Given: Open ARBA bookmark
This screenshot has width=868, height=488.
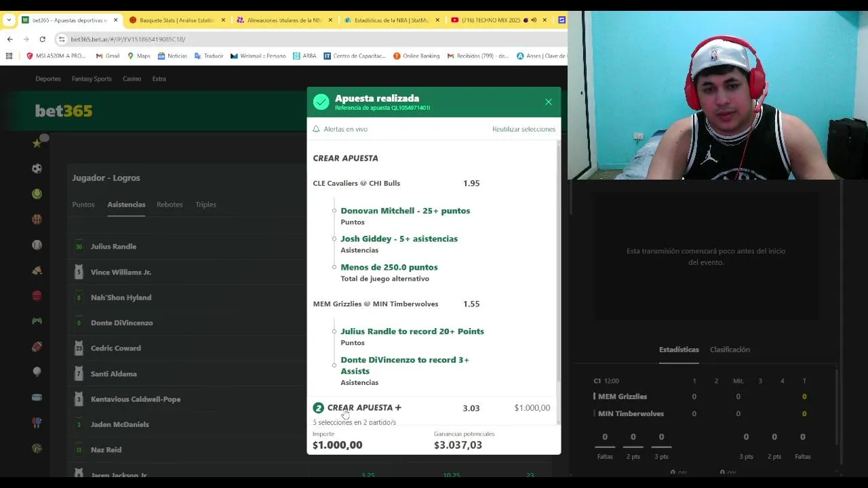Looking at the screenshot, I should 304,56.
